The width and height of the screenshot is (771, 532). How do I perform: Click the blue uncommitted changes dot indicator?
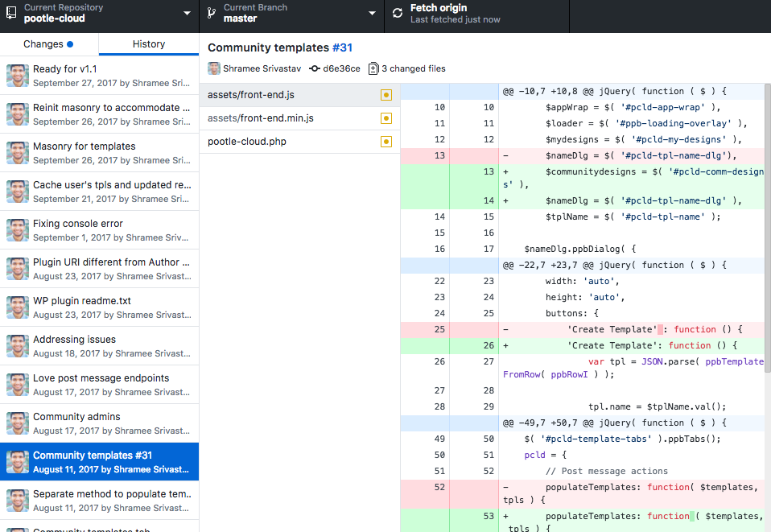point(70,44)
